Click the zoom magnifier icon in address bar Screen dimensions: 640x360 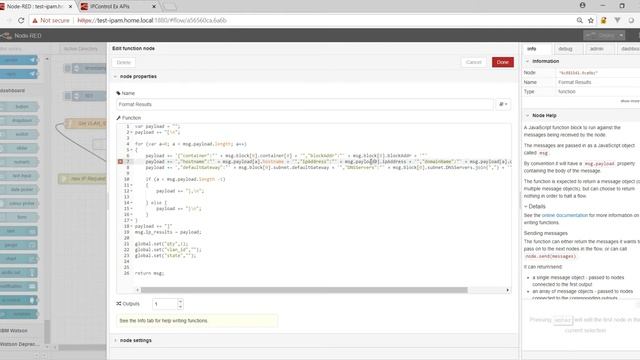click(580, 20)
